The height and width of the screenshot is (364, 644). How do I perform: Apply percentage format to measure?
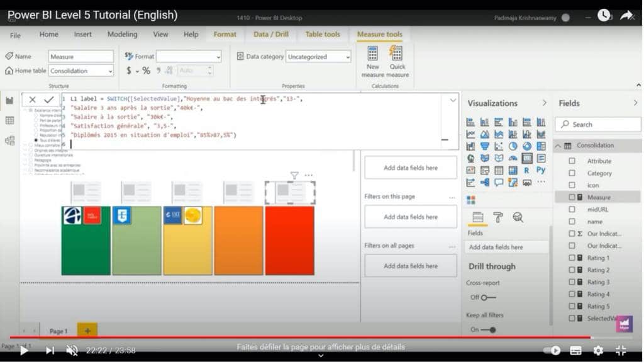146,71
